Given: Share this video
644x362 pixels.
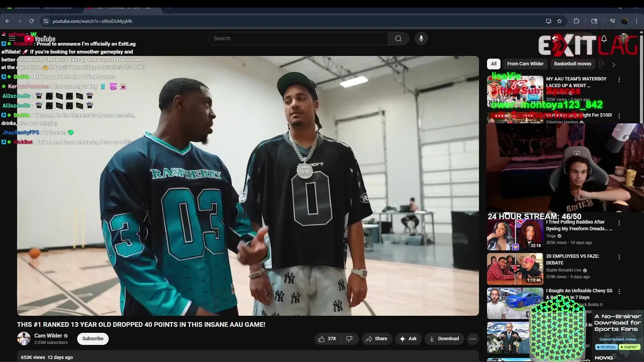Looking at the screenshot, I should click(x=376, y=339).
